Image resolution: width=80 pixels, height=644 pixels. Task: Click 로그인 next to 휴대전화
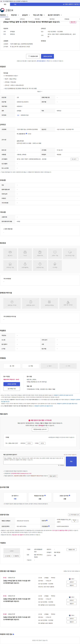pos(29,443)
